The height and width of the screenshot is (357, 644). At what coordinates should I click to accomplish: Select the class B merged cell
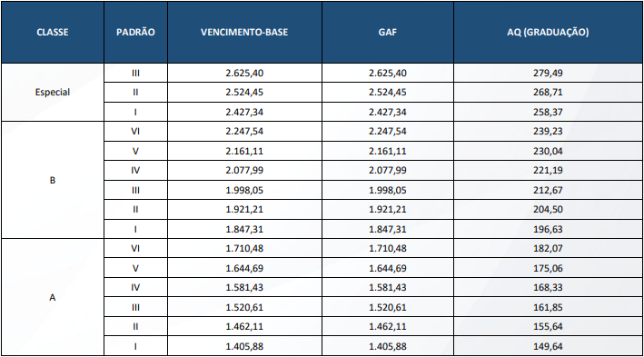tap(53, 180)
